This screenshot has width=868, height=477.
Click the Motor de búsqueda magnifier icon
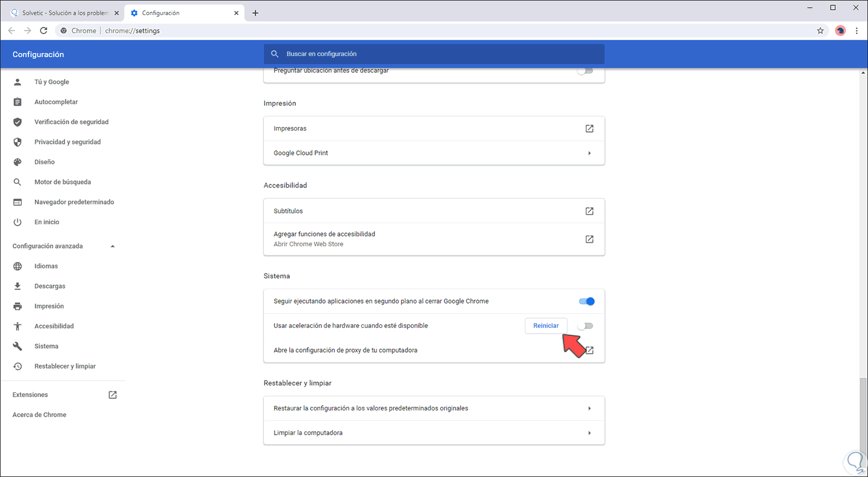(x=17, y=182)
